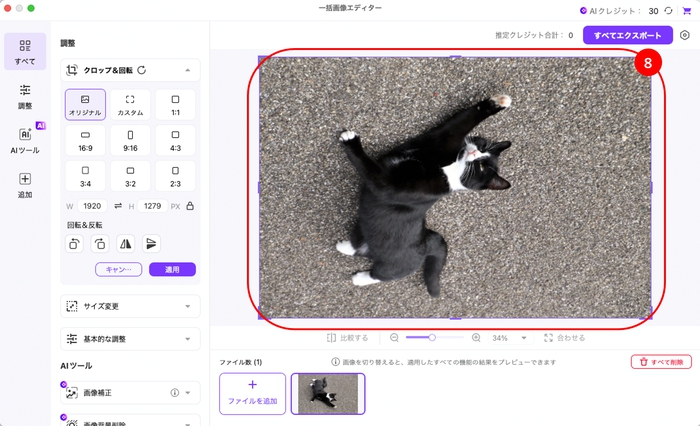700x426 pixels.
Task: Reset the crop & rotate settings
Action: [142, 70]
